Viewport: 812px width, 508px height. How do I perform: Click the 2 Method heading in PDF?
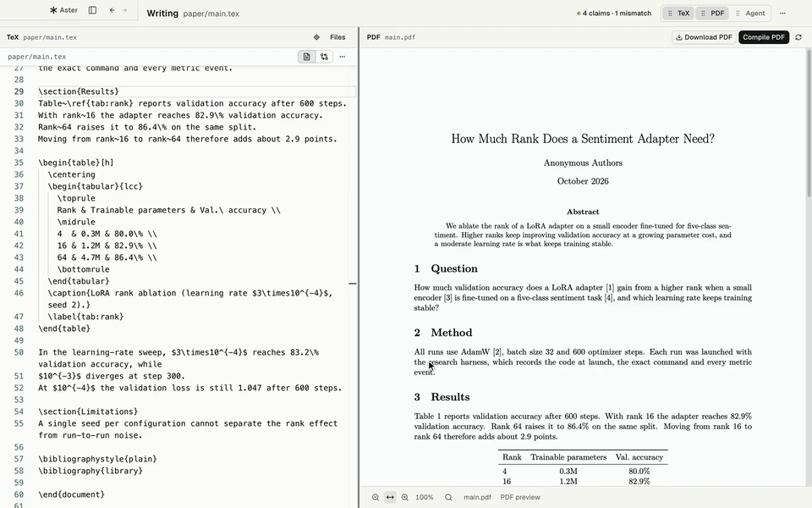(442, 333)
